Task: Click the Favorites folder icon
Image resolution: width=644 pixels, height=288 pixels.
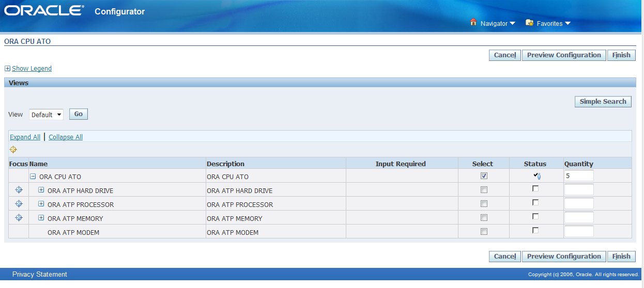Action: point(529,23)
